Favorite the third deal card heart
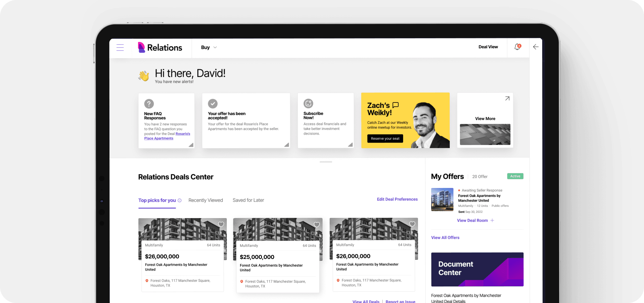Image resolution: width=644 pixels, height=303 pixels. (x=412, y=224)
